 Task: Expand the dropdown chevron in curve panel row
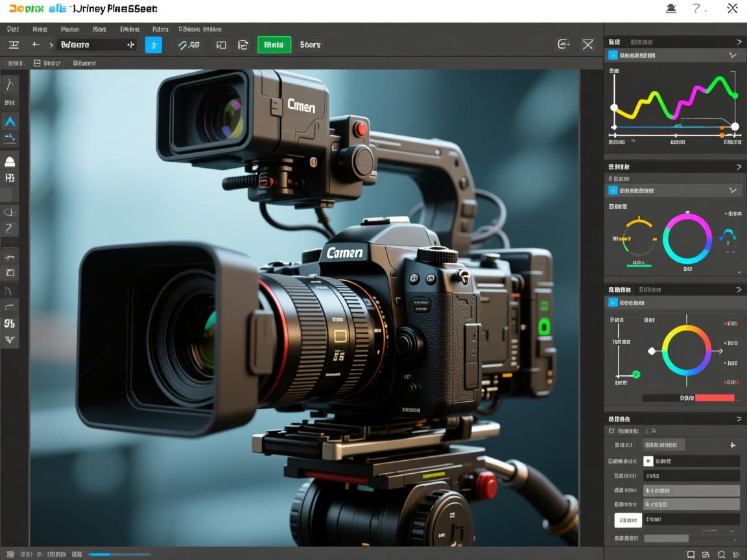coord(733,56)
